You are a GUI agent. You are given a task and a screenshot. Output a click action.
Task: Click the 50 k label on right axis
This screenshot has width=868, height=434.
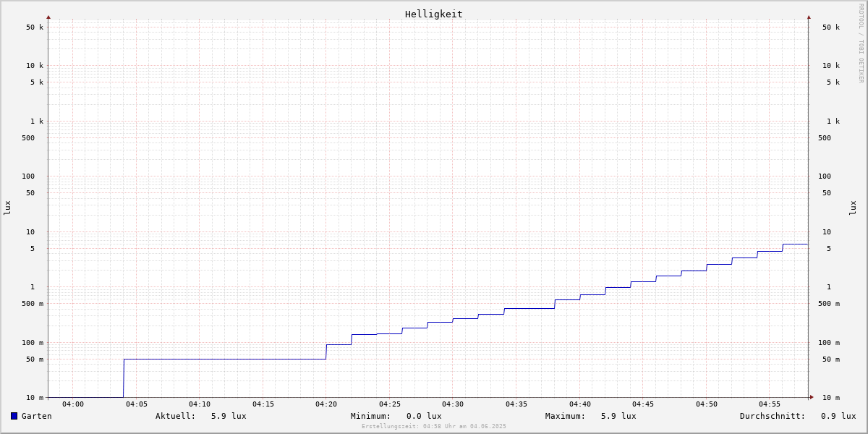tap(831, 27)
